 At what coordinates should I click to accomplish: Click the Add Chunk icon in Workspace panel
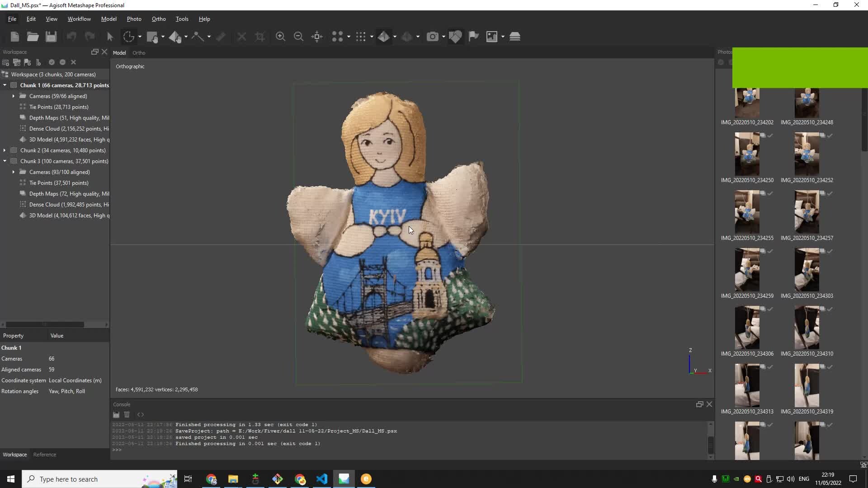(5, 62)
